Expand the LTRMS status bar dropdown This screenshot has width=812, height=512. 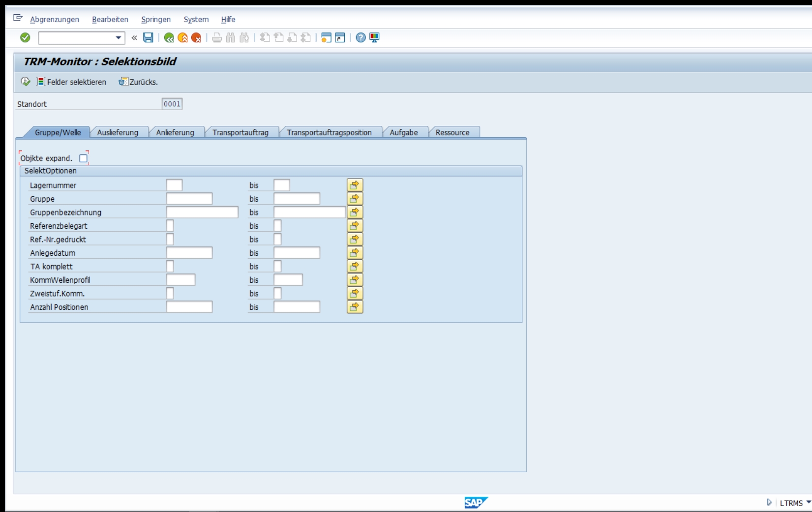coord(808,502)
